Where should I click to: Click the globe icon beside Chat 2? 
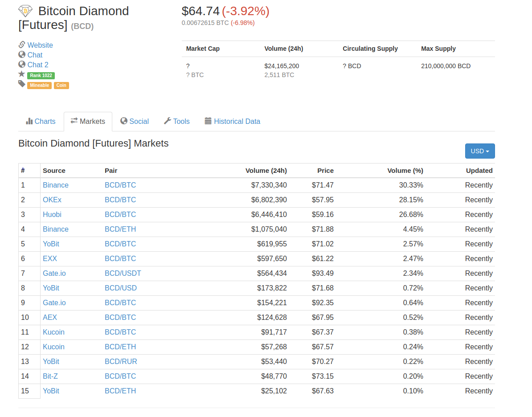click(22, 64)
